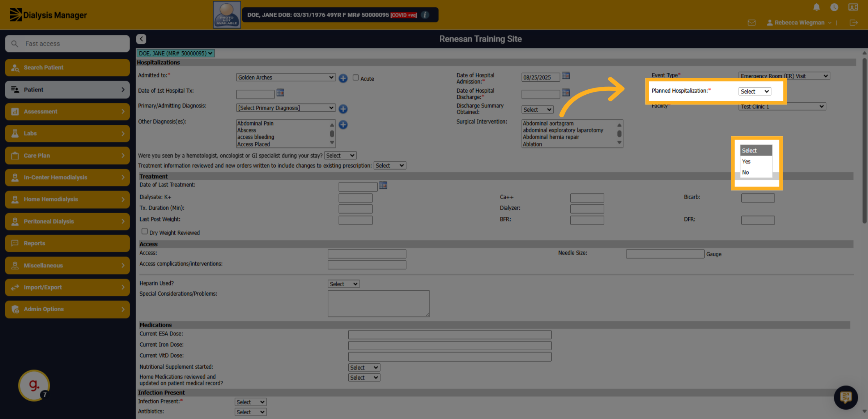The width and height of the screenshot is (868, 419).
Task: Open calendar for Date of 1st Hospital Tx
Action: (x=280, y=93)
